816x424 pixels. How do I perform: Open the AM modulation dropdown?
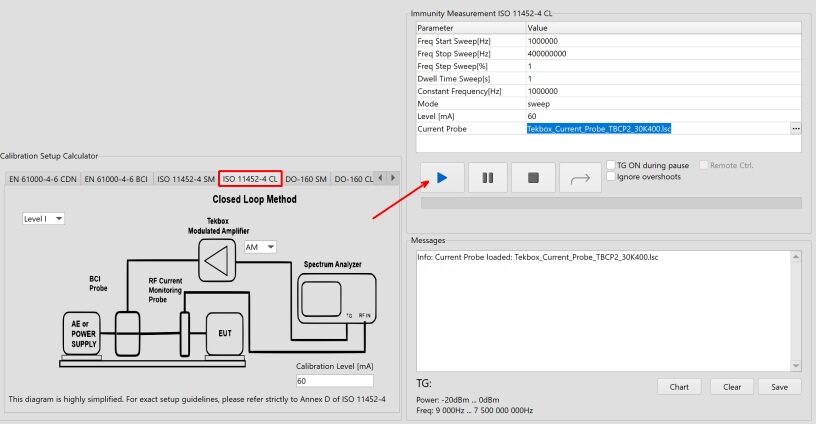[x=260, y=247]
